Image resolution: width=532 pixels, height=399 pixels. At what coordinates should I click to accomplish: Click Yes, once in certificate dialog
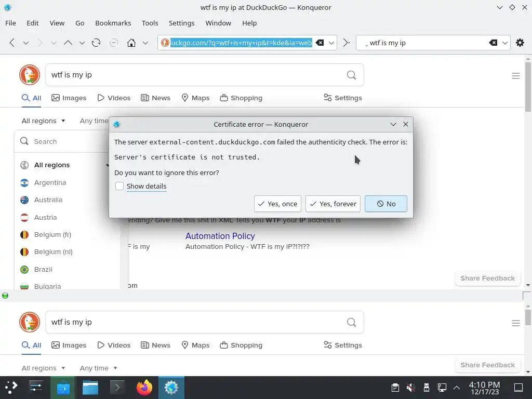click(277, 204)
